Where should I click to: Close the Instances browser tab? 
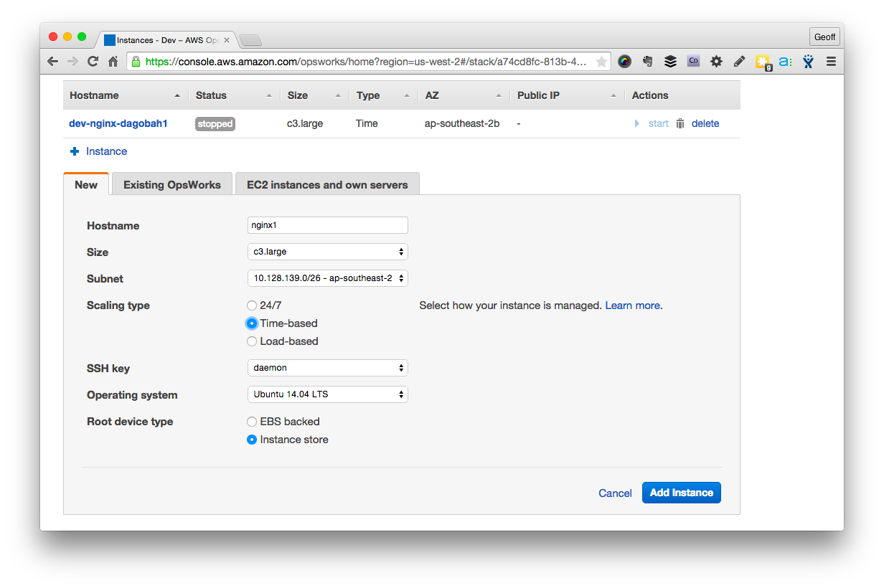(x=227, y=40)
